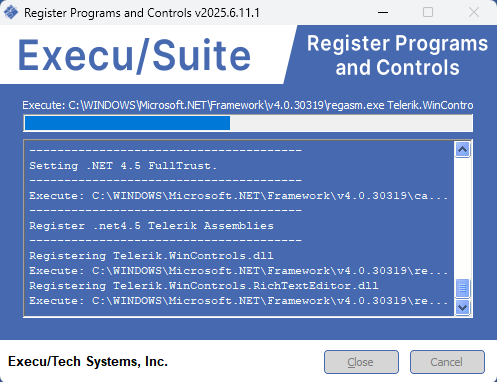The image size is (497, 382).
Task: Click the Execu/Suite app icon in title bar
Action: [11, 13]
